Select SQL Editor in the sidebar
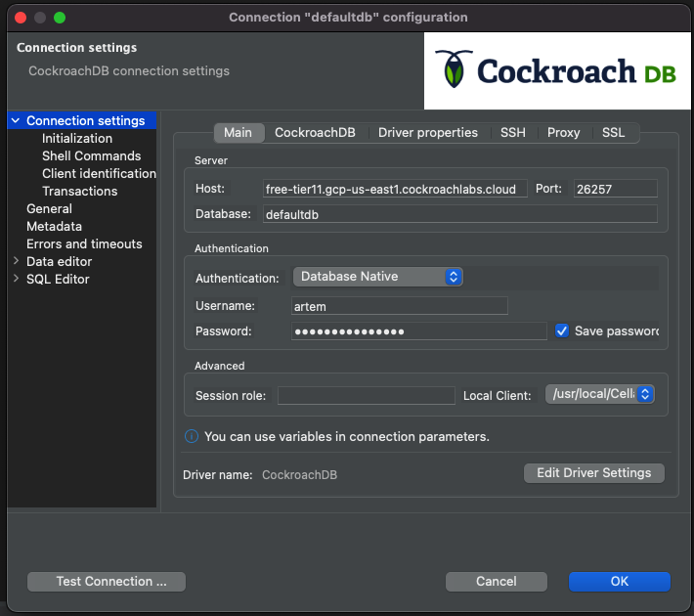Viewport: 694px width, 616px height. pyautogui.click(x=58, y=279)
